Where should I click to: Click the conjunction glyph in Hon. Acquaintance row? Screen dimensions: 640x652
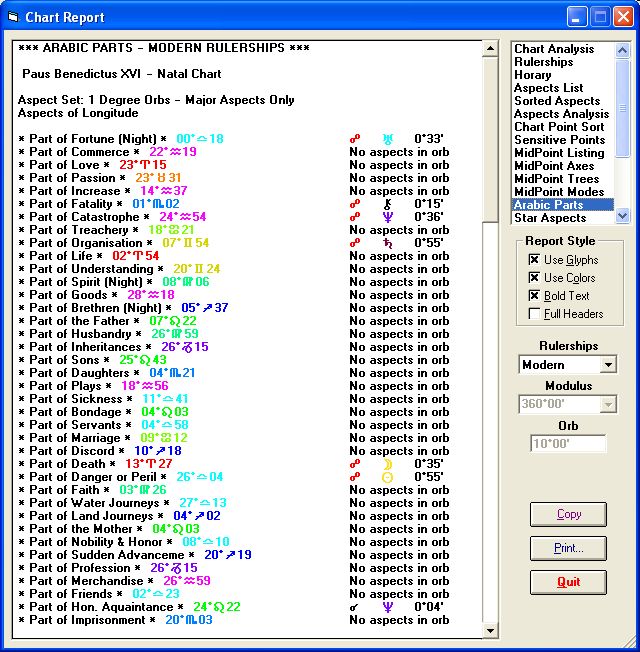354,607
